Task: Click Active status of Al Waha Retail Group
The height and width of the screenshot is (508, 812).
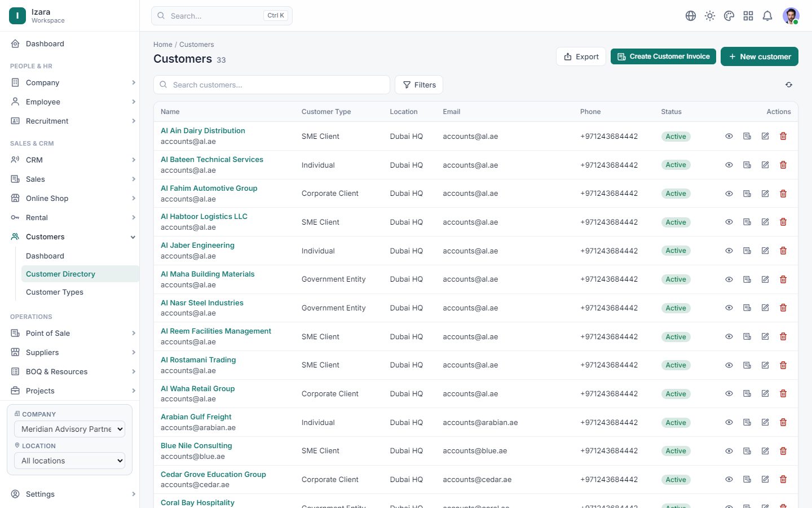Action: point(676,394)
